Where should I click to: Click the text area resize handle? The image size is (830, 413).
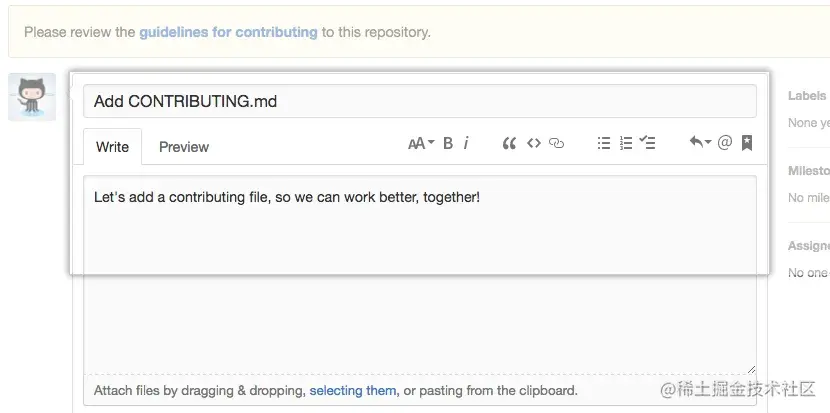[x=750, y=369]
